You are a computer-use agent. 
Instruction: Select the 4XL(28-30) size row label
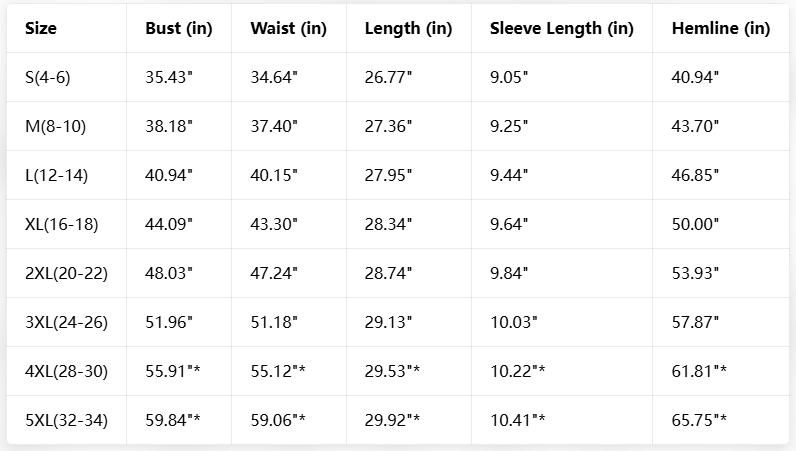click(x=66, y=371)
